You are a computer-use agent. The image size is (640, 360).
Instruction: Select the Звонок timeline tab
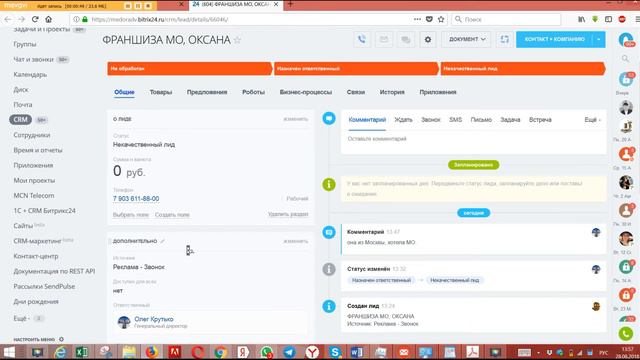coord(431,120)
